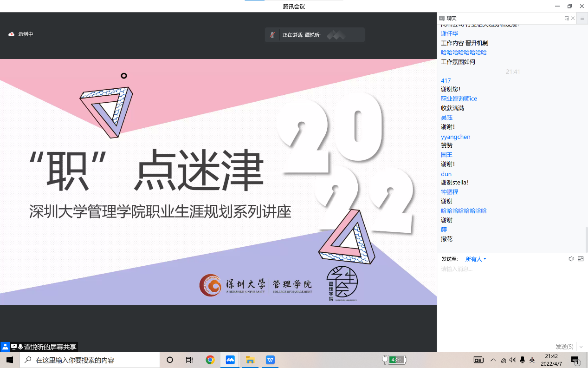
Task: Click the chat notification sound icon
Action: (x=571, y=259)
